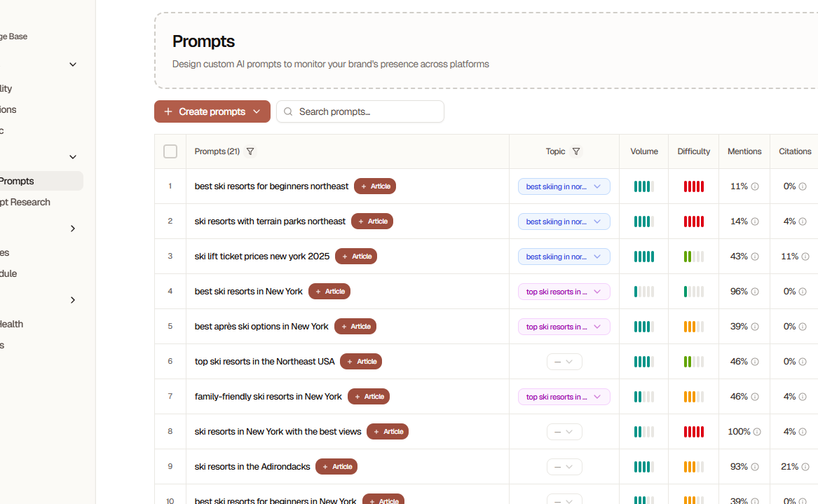Open the Create prompts dropdown arrow
This screenshot has height=504, width=818.
[x=257, y=111]
